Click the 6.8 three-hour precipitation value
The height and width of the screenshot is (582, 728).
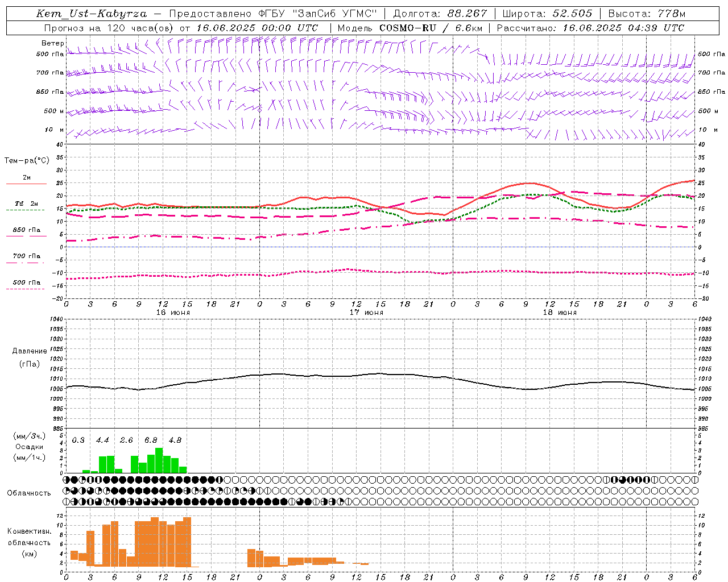tap(151, 440)
